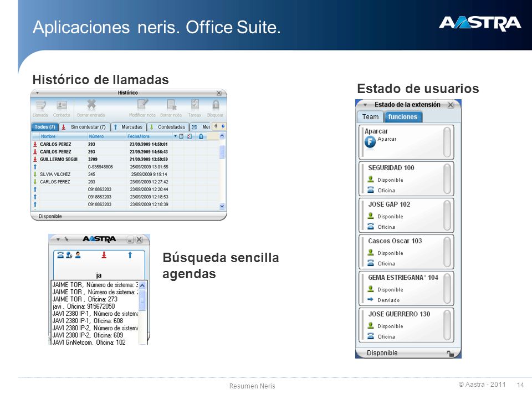Expand the Histórico window title menu triangle
The image size is (532, 399).
point(37,93)
